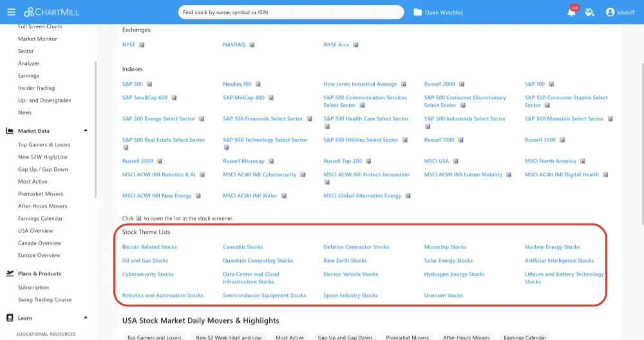This screenshot has width=644, height=340.
Task: Open the kristoff user account icon
Action: 610,12
